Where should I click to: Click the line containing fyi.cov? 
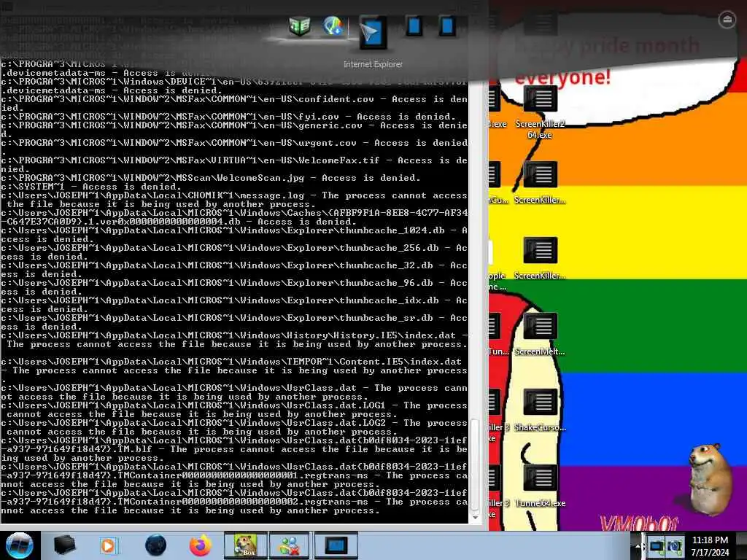pyautogui.click(x=228, y=117)
